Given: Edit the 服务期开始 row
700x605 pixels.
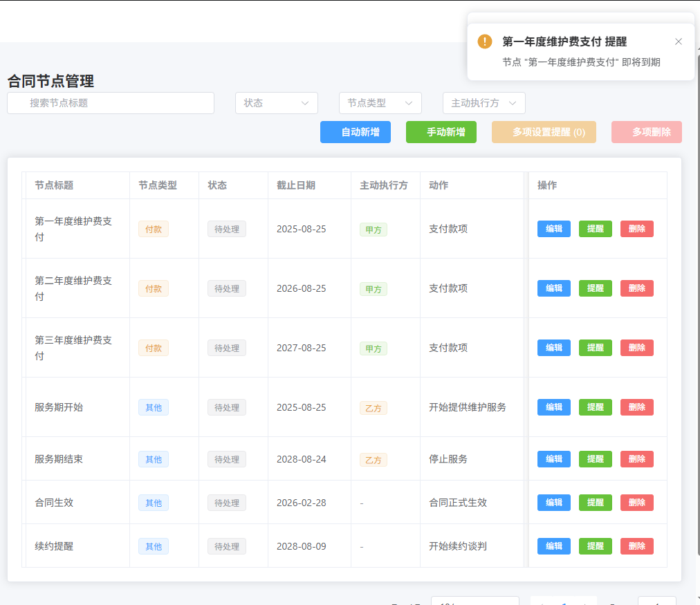Looking at the screenshot, I should point(553,407).
